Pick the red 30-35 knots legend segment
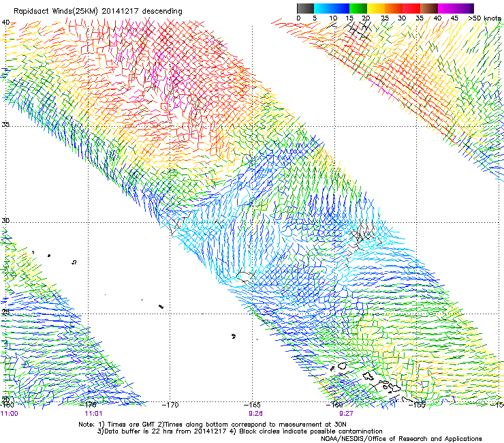504x443 pixels. coord(411,8)
